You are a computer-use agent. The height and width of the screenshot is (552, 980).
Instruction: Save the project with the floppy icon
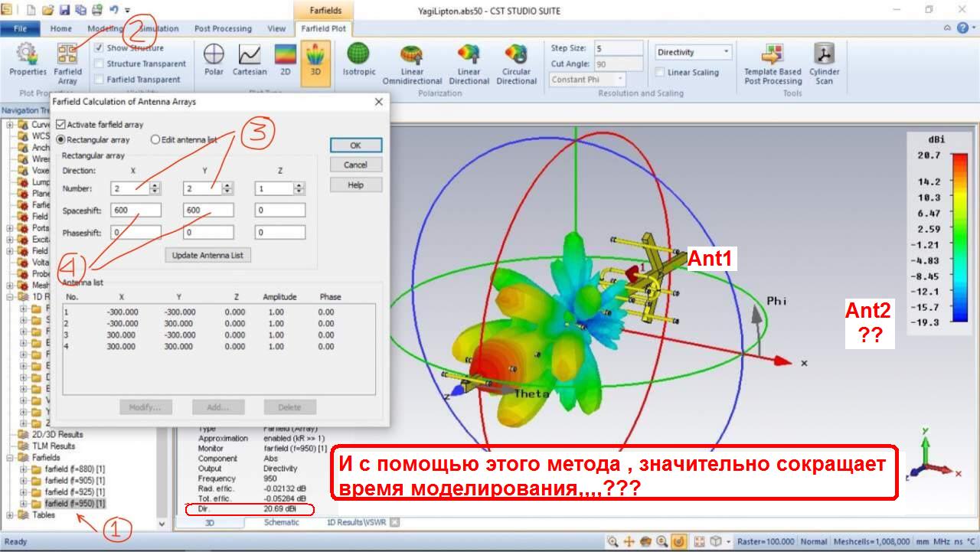64,10
